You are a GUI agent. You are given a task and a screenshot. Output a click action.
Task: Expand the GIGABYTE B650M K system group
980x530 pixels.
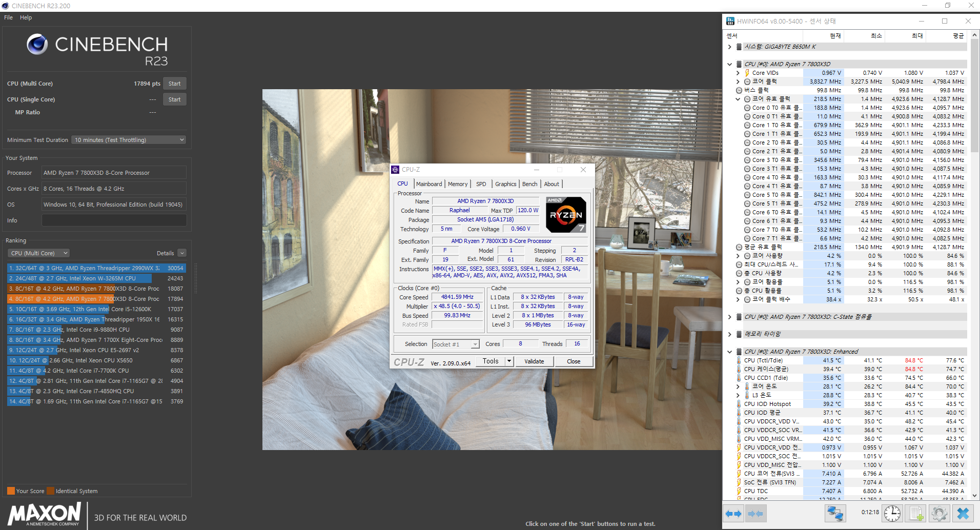coord(729,47)
